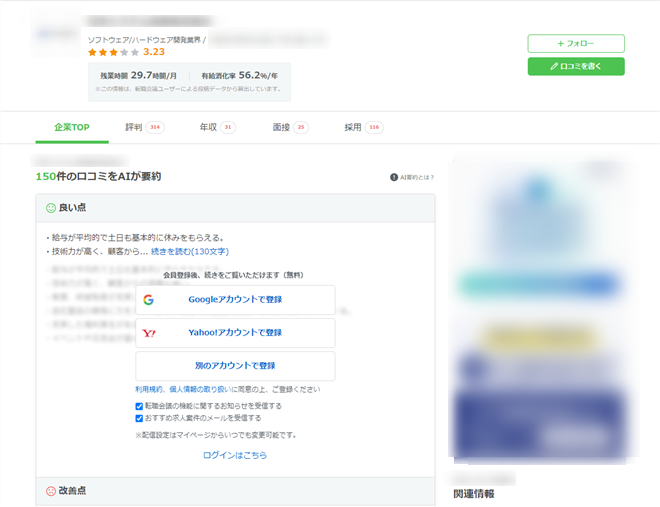Click the AI要約とは? info icon

click(x=394, y=177)
